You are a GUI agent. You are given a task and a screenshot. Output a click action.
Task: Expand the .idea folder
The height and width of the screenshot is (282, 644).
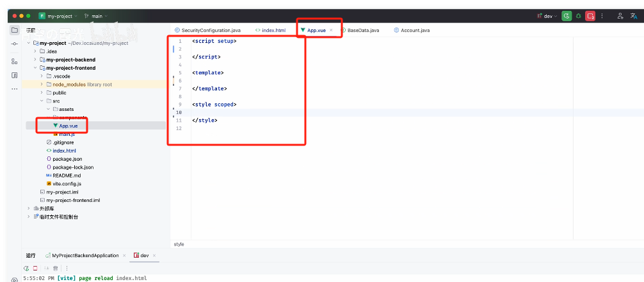pyautogui.click(x=35, y=51)
